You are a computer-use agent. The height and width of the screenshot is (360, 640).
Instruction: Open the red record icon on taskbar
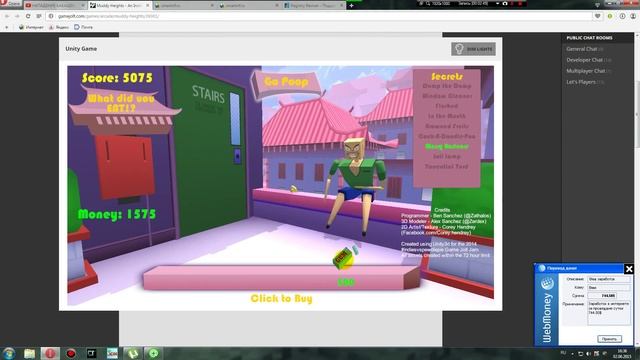[x=71, y=353]
